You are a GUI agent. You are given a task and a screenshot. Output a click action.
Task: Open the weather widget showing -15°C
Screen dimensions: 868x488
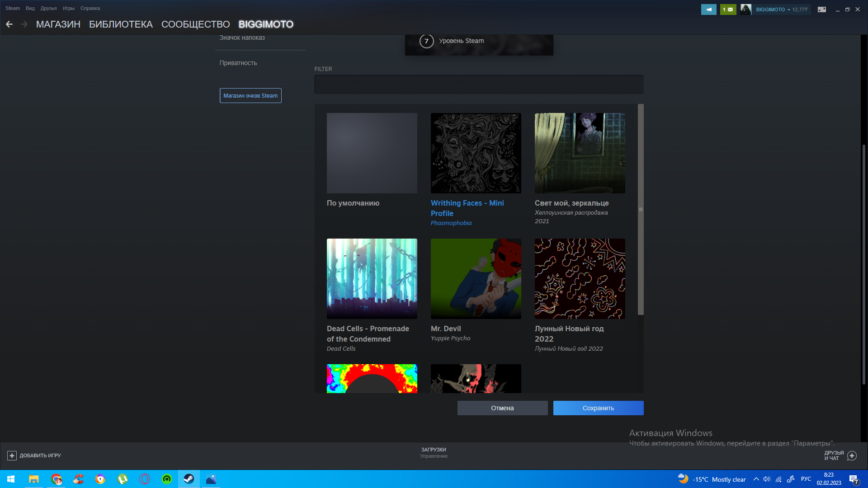712,479
